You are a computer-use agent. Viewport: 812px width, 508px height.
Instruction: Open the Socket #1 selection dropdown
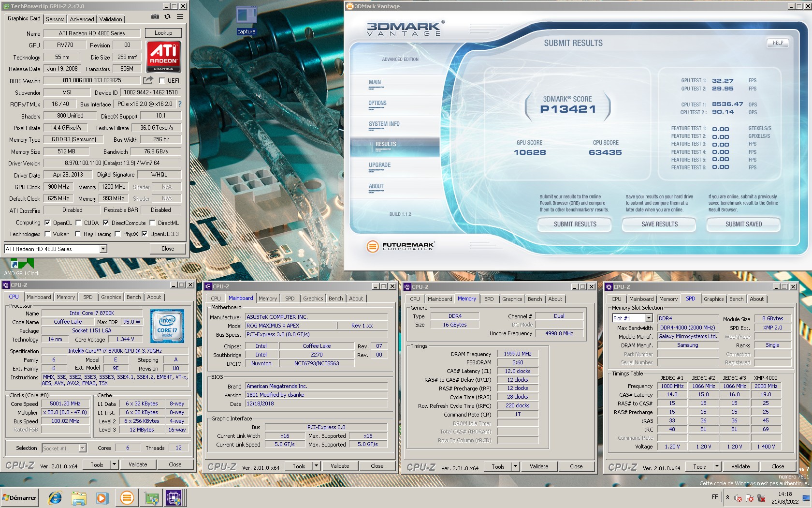(83, 448)
